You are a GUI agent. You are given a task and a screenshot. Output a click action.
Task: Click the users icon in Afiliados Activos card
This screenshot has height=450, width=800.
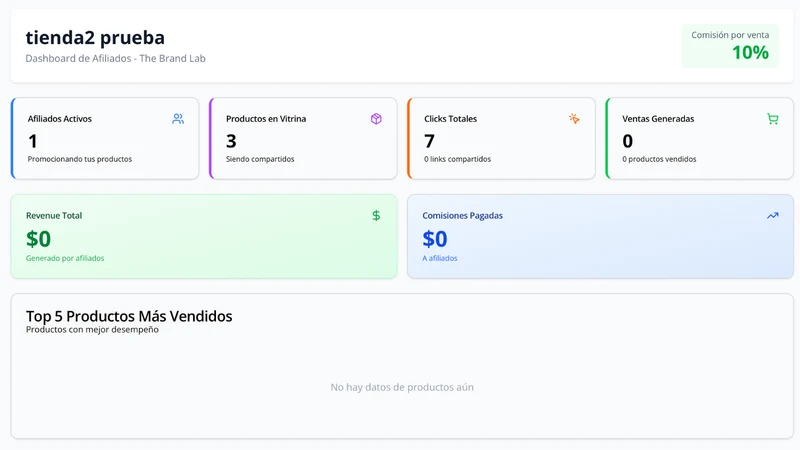(178, 119)
